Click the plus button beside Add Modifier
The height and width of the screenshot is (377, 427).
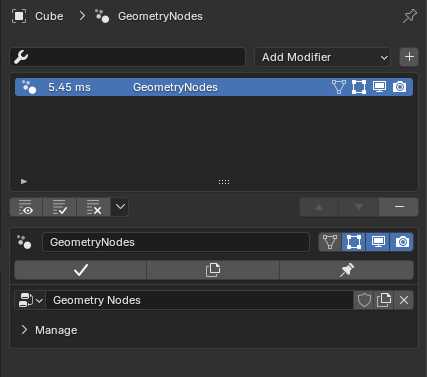pos(409,57)
